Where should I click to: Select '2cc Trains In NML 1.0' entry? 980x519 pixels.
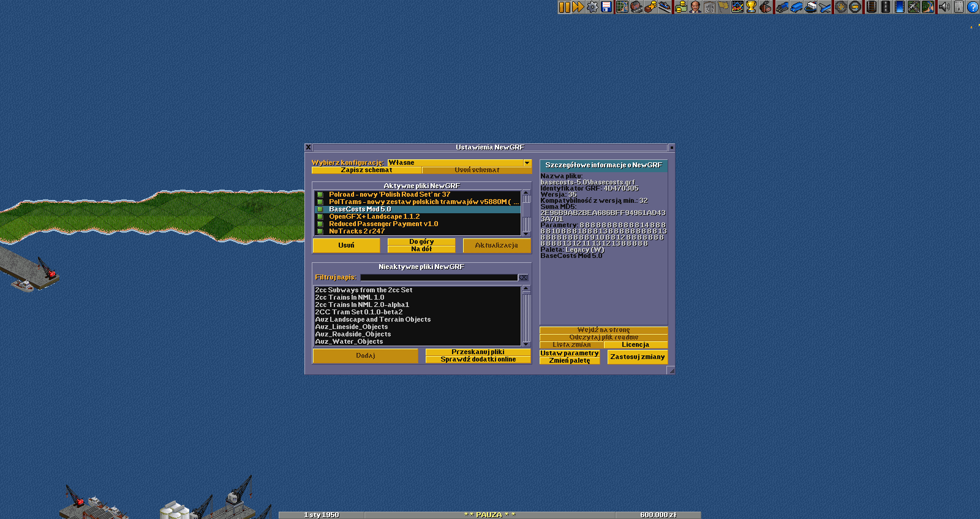(x=350, y=298)
